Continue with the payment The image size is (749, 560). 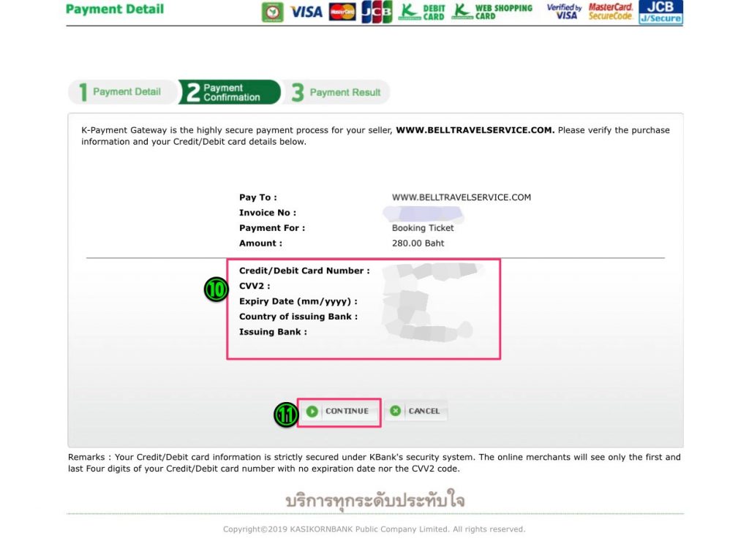point(339,411)
